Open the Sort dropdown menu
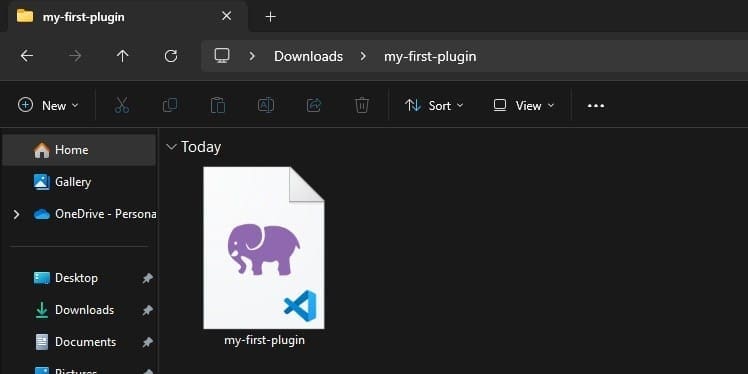Screen dimensions: 748x374 pos(434,105)
